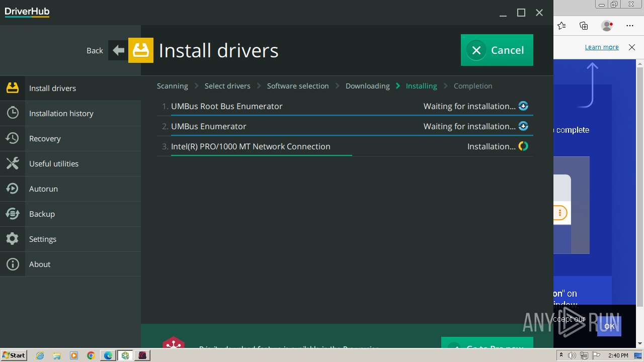Click the Downloading step
This screenshot has height=362, width=644.
(368, 86)
